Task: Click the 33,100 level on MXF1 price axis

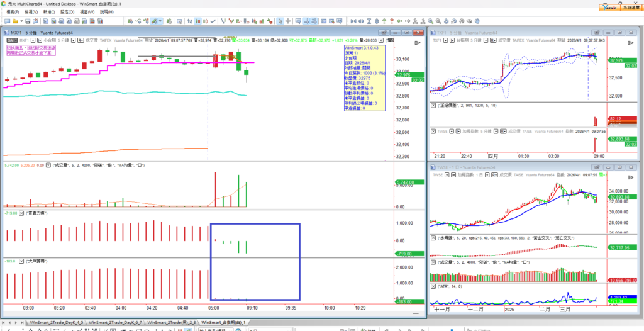Action: [x=402, y=59]
